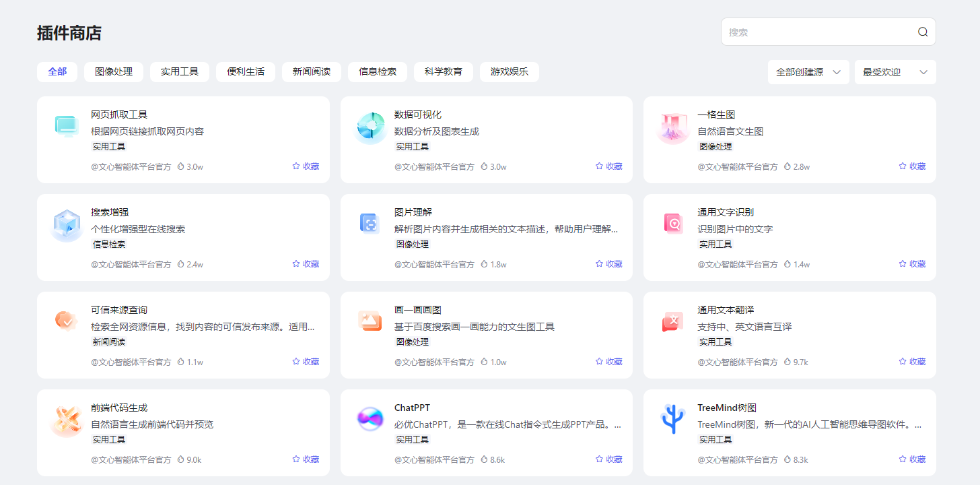
Task: Open the 一格生图 plugin icon
Action: click(x=673, y=127)
